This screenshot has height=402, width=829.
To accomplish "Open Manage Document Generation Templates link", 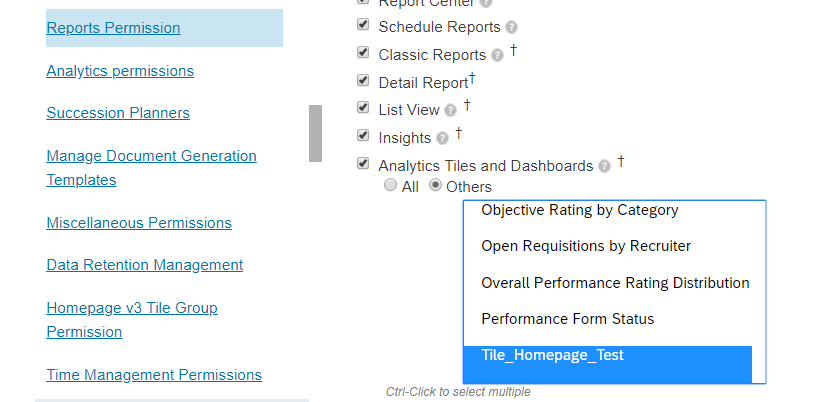I will (151, 168).
